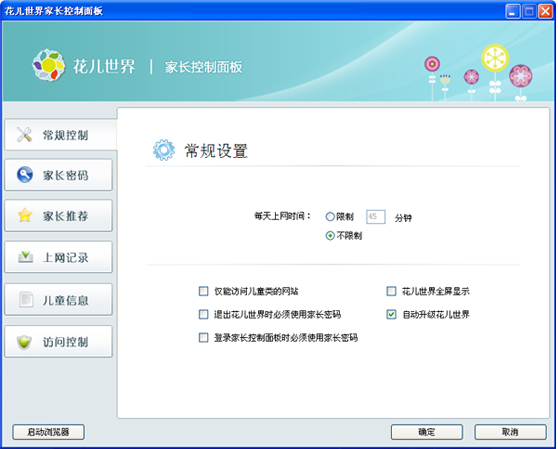Open the 上网记录 tab
Image resolution: width=558 pixels, height=449 pixels.
[x=58, y=257]
